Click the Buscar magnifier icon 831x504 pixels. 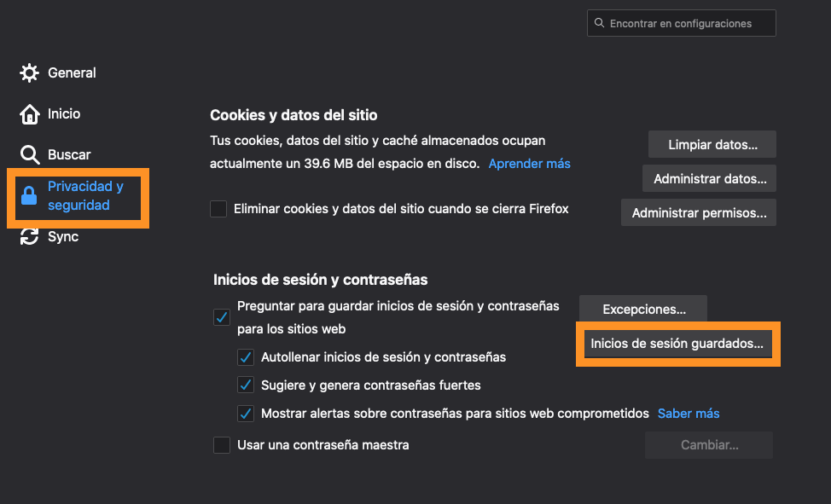(30, 155)
